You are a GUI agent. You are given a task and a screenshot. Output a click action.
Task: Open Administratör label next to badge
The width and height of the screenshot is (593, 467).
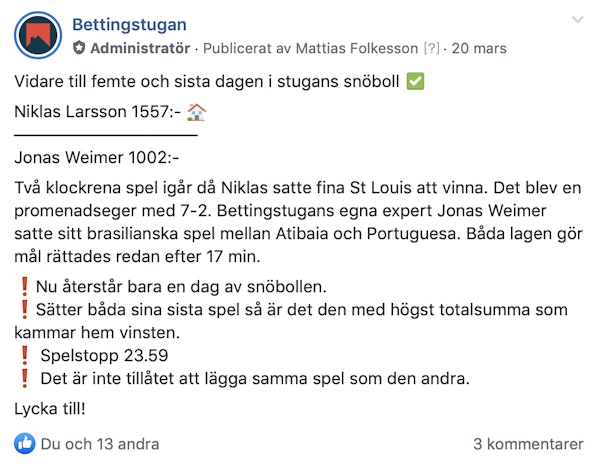pos(140,48)
